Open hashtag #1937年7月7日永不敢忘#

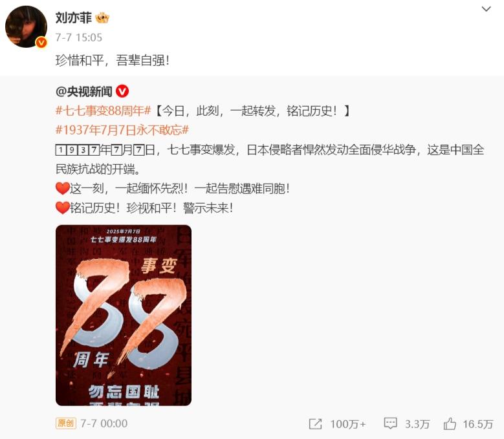122,131
